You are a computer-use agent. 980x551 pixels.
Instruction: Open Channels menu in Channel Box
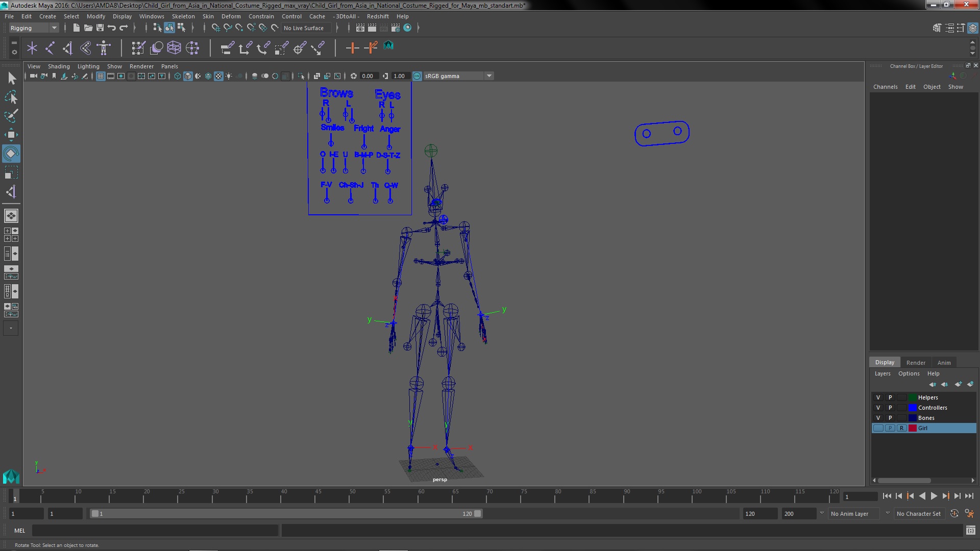(x=885, y=87)
